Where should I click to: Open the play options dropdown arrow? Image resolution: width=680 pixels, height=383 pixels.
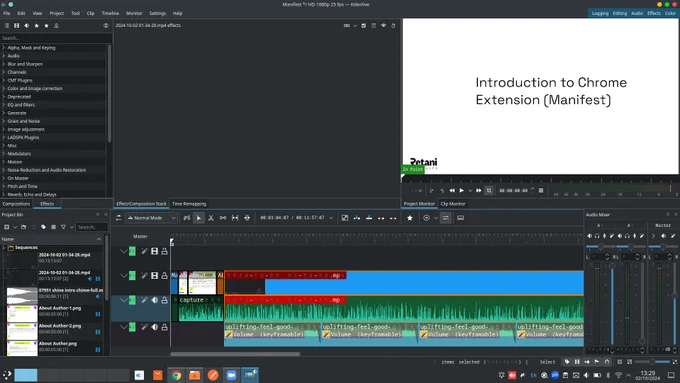point(470,190)
